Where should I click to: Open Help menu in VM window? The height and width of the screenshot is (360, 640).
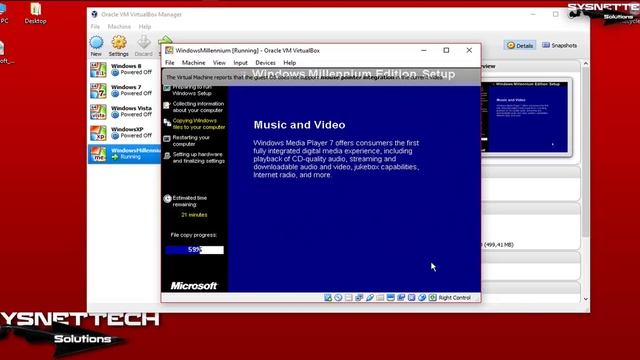point(289,63)
